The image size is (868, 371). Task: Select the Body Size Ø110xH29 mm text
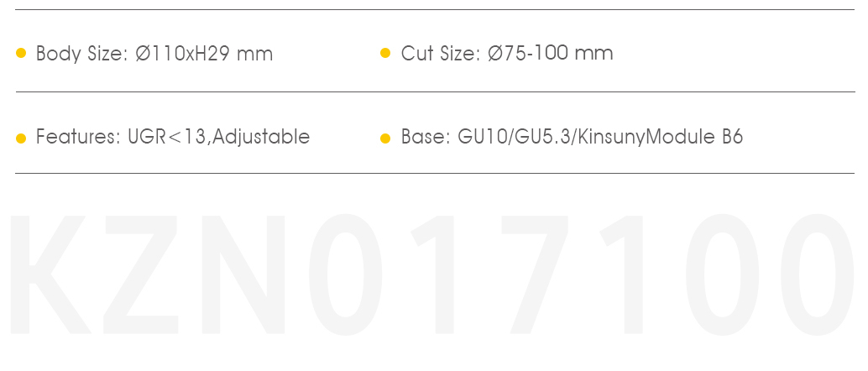point(154,54)
